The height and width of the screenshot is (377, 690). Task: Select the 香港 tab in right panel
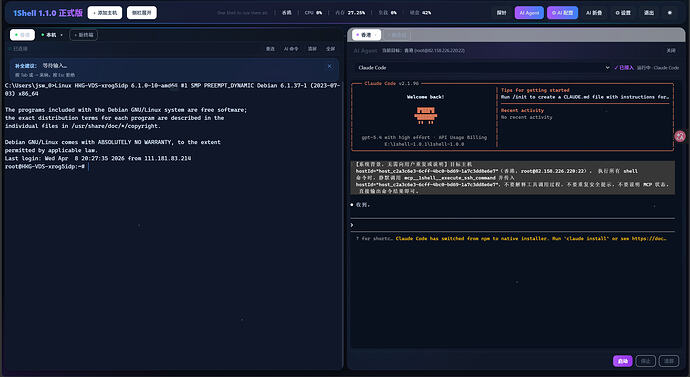pyautogui.click(x=366, y=35)
